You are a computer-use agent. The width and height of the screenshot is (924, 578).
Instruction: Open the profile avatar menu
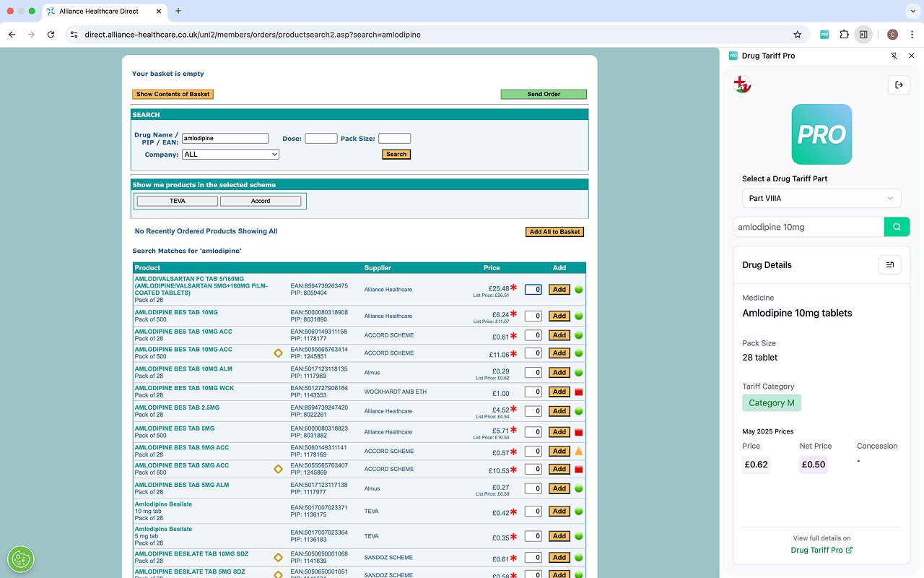[892, 34]
